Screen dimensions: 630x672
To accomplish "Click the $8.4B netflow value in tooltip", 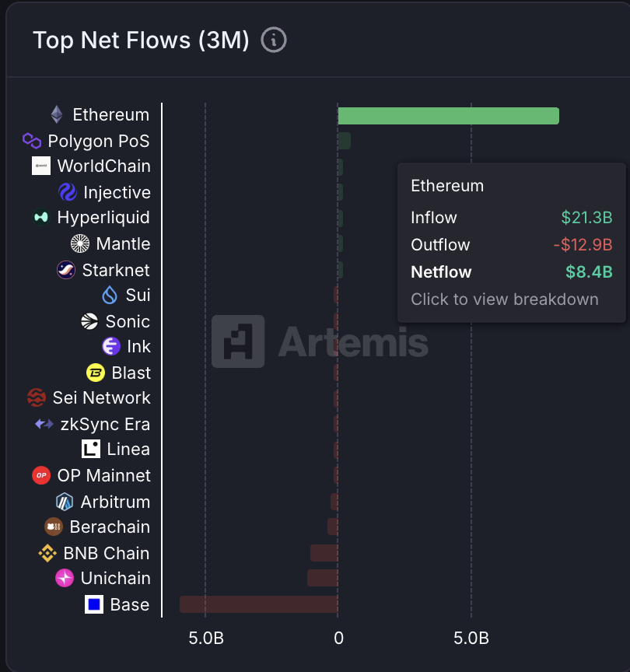I will pyautogui.click(x=589, y=272).
